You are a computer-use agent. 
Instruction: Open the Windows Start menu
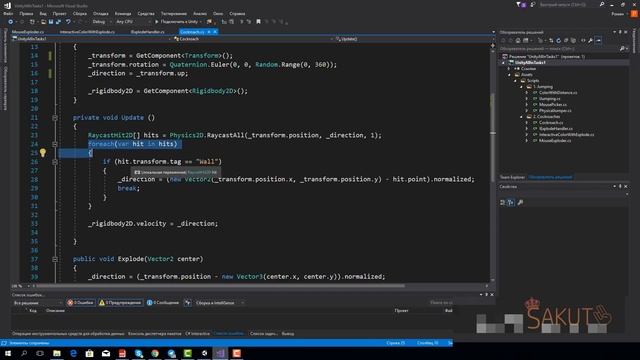pyautogui.click(x=8, y=353)
